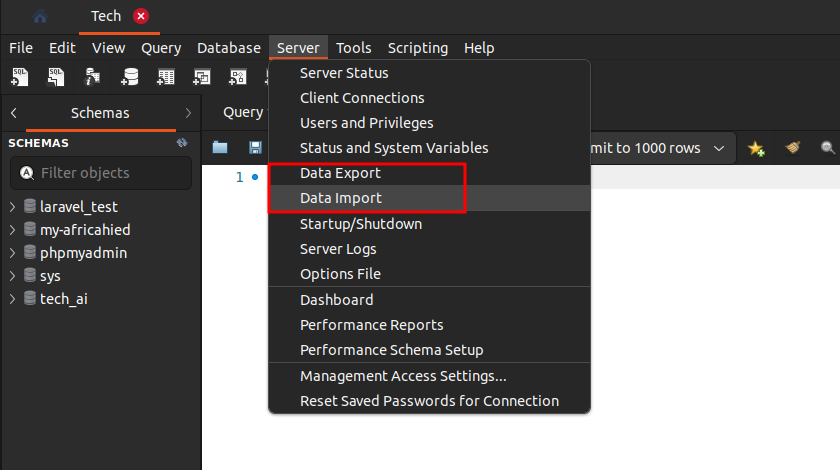Create a new table toolbar icon

(166, 77)
